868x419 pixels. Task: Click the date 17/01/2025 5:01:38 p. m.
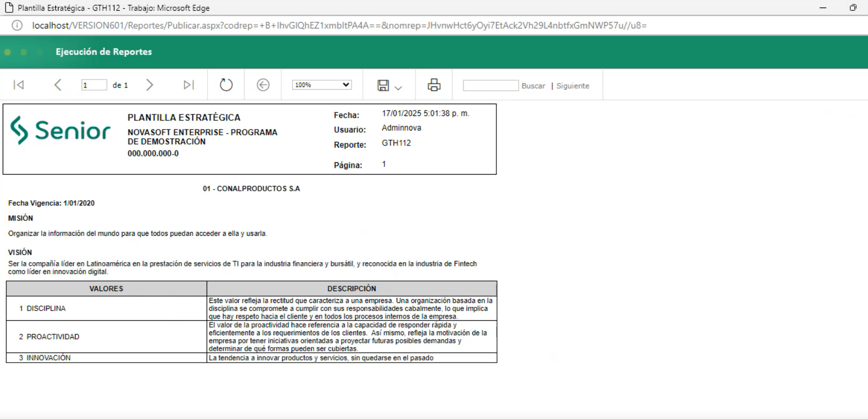pyautogui.click(x=426, y=113)
